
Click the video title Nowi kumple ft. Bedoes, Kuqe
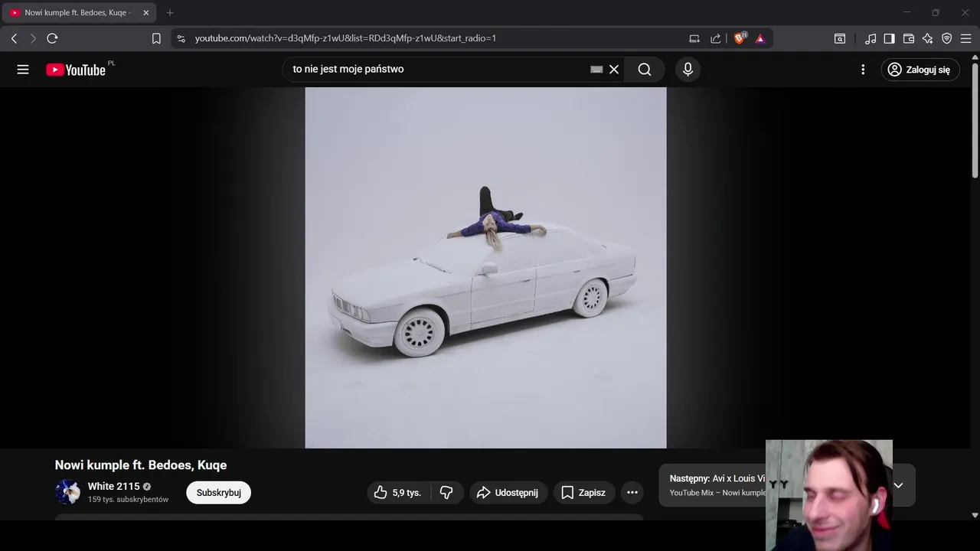[x=141, y=465]
